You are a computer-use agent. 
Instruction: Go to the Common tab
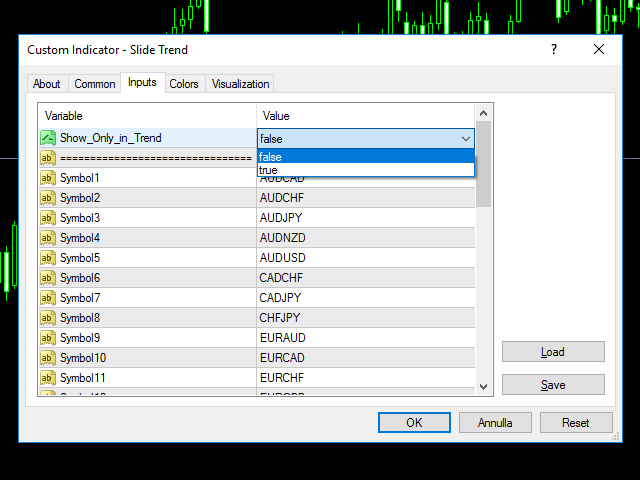[95, 84]
